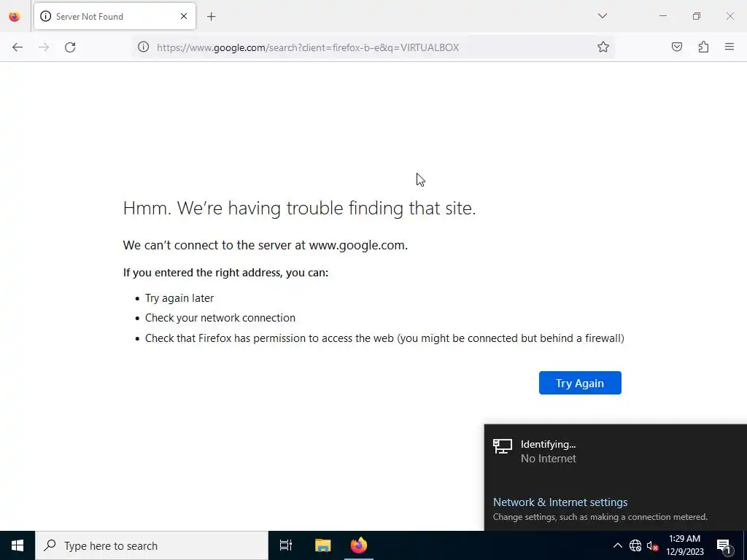Viewport: 747px width, 560px height.
Task: Close the Server Not Found tab
Action: point(184,16)
